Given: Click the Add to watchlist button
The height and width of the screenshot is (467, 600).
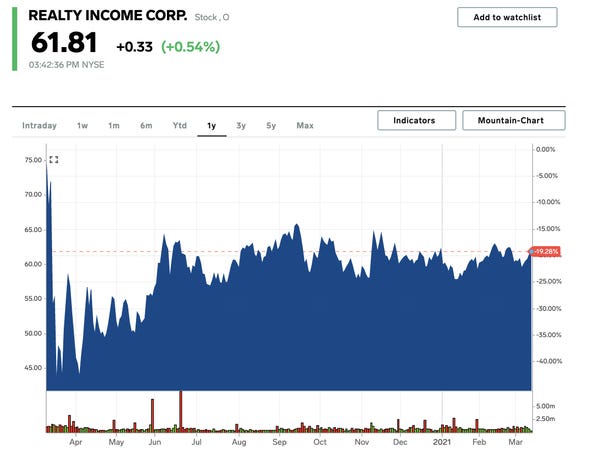Looking at the screenshot, I should (x=507, y=17).
